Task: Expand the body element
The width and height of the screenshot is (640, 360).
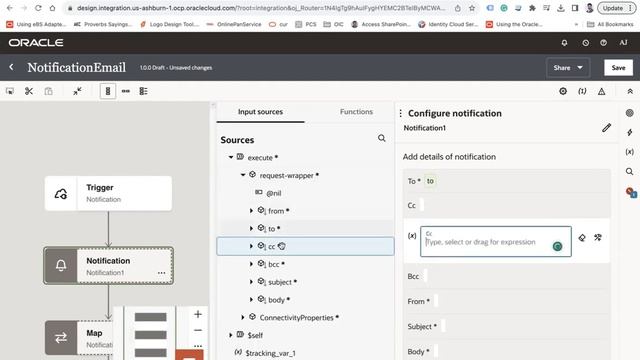Action: coord(251,300)
